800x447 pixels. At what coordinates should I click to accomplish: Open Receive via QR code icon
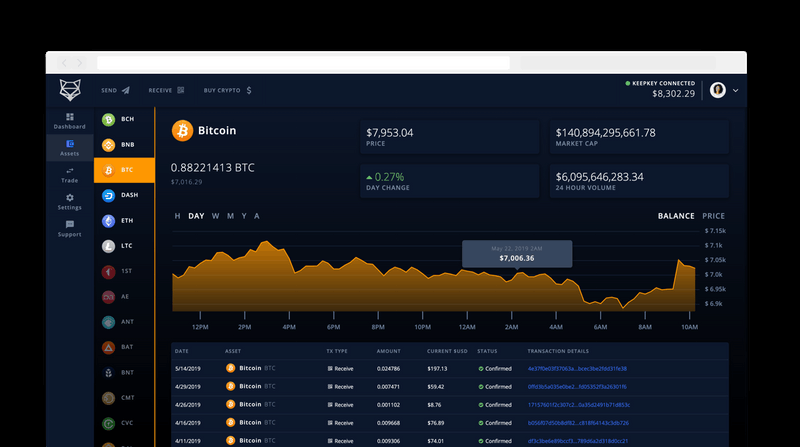[x=181, y=90]
